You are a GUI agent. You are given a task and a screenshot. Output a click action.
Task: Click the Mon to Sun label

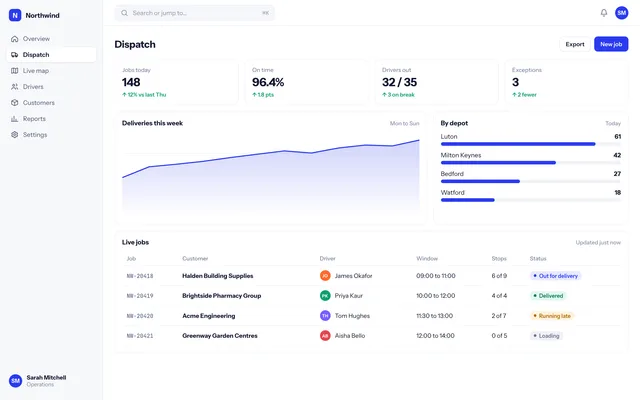pos(404,123)
